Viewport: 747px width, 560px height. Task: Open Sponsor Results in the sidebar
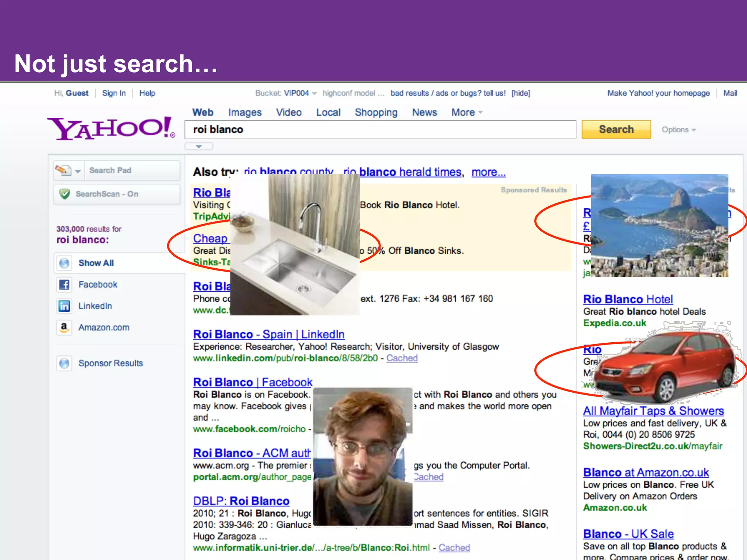[x=111, y=363]
